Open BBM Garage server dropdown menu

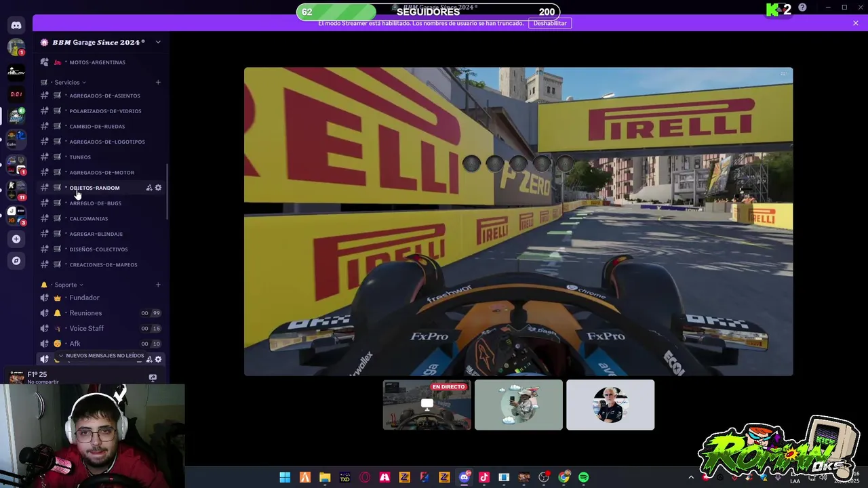point(158,42)
